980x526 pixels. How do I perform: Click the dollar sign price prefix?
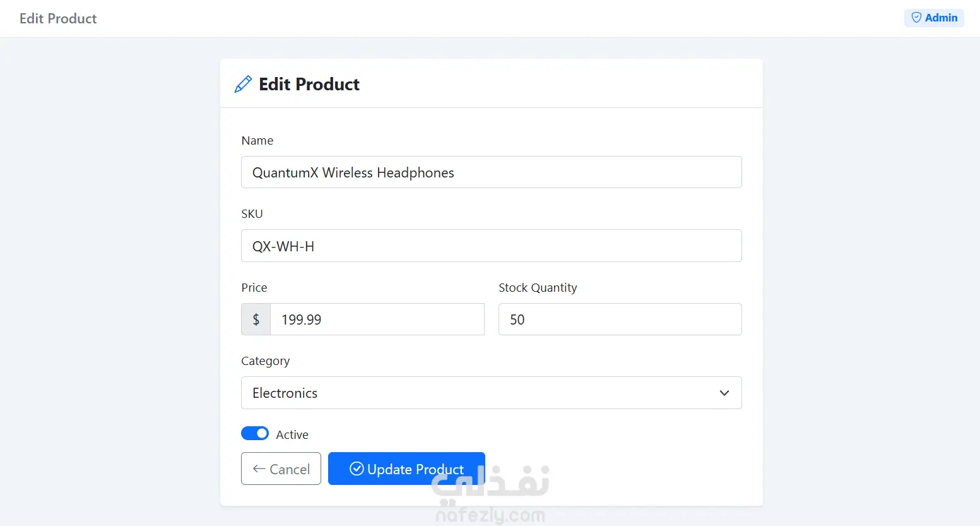[x=256, y=320]
